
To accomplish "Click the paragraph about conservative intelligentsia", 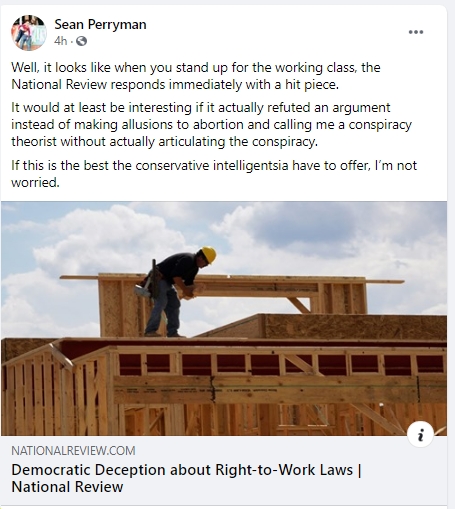I will coord(214,174).
